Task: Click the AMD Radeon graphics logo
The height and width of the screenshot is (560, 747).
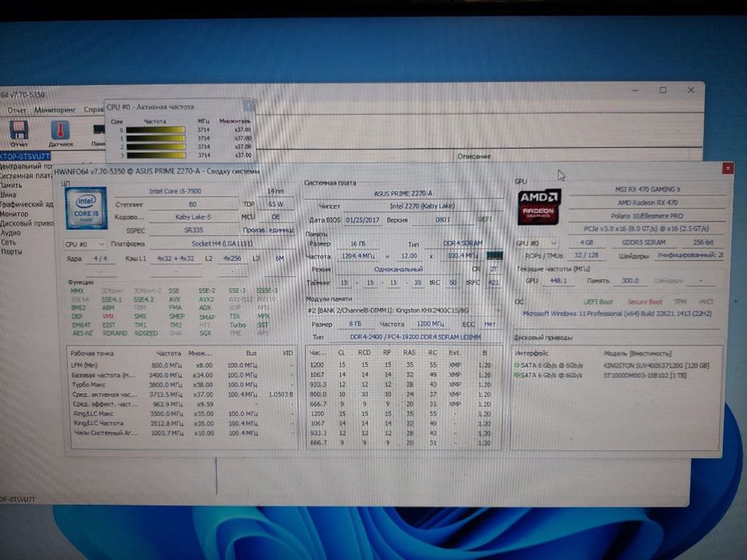Action: tap(540, 207)
